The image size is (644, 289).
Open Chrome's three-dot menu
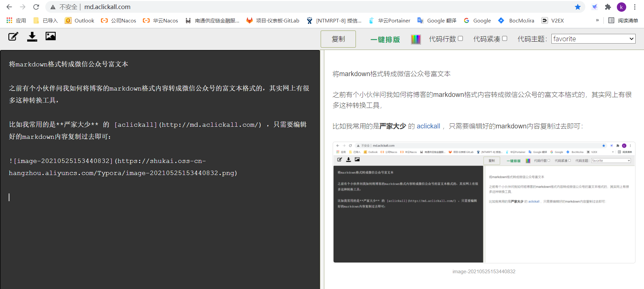pos(635,7)
